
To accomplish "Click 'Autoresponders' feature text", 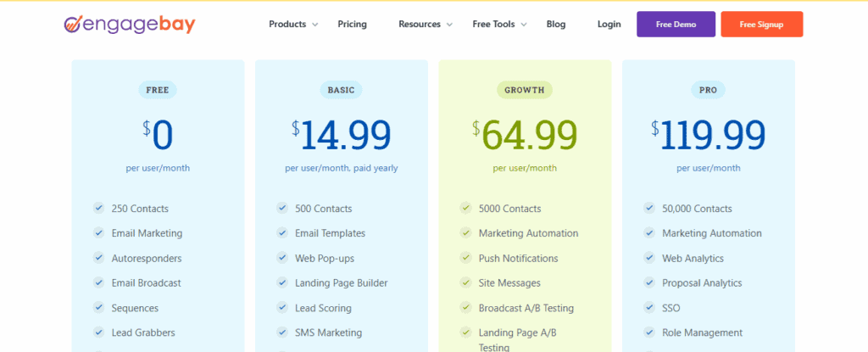I will (x=146, y=259).
